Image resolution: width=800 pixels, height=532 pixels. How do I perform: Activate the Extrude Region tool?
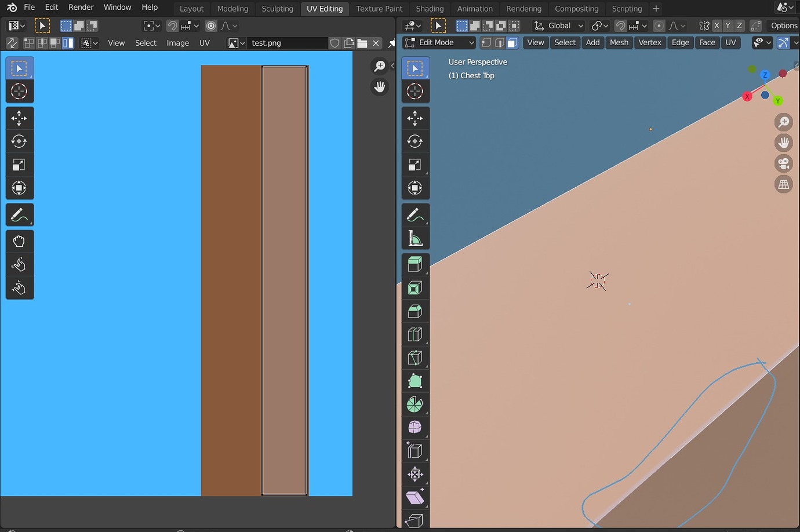coord(415,265)
